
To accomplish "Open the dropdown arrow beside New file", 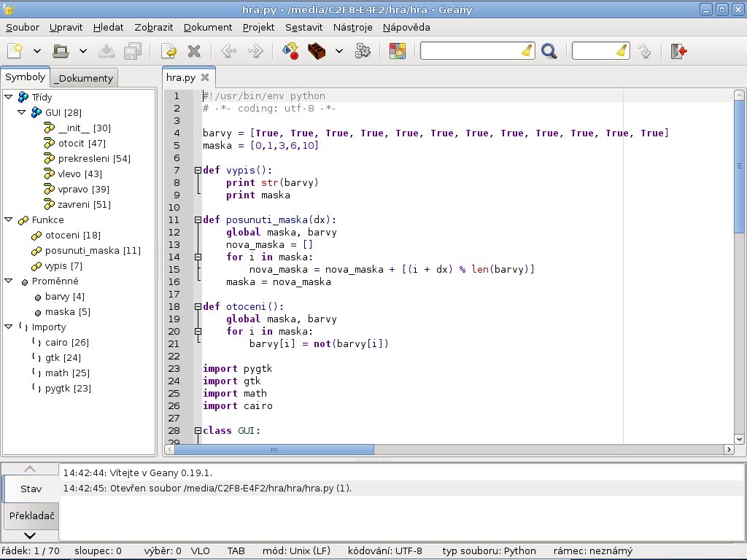I will point(36,51).
